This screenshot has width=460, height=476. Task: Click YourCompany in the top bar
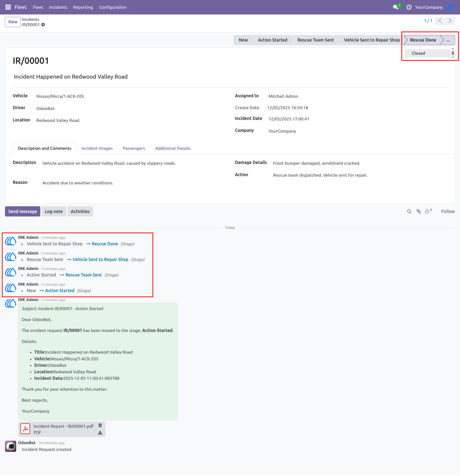point(429,7)
